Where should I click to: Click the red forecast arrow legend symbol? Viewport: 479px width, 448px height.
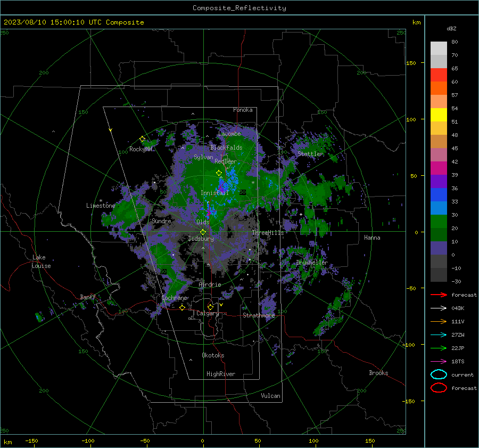(439, 295)
